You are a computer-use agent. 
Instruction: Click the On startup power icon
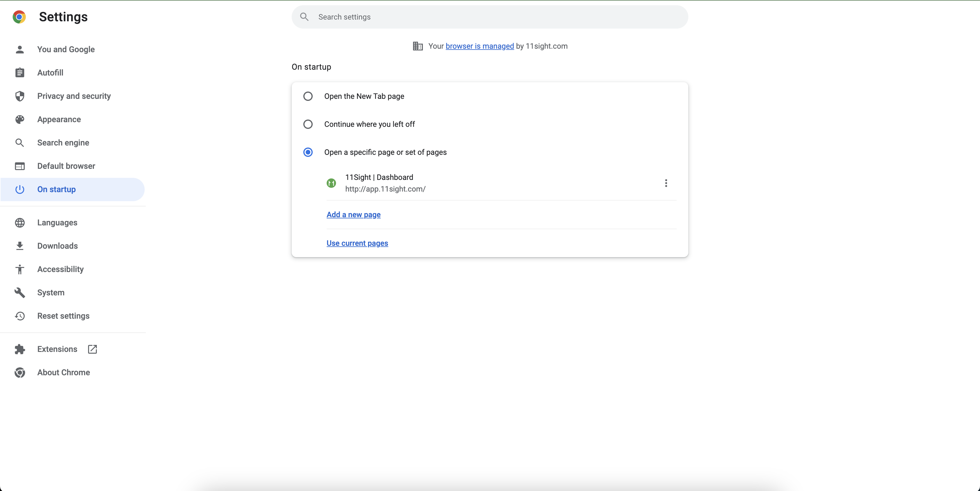click(x=20, y=190)
